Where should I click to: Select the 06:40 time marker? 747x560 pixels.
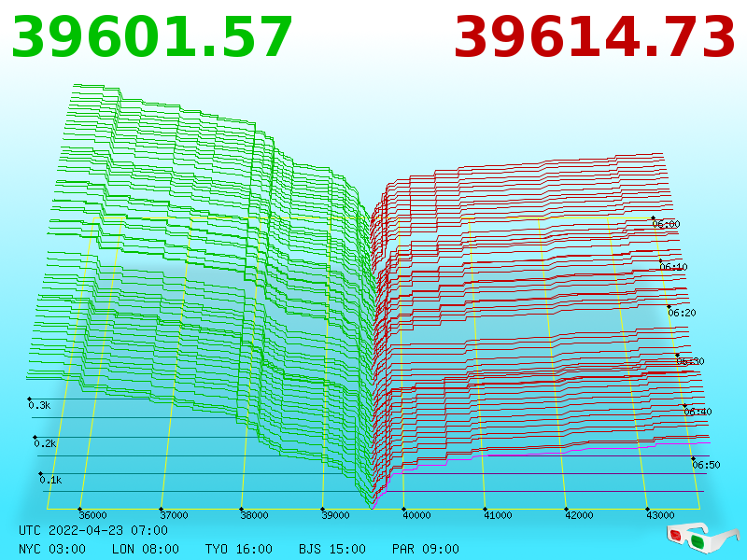(698, 412)
